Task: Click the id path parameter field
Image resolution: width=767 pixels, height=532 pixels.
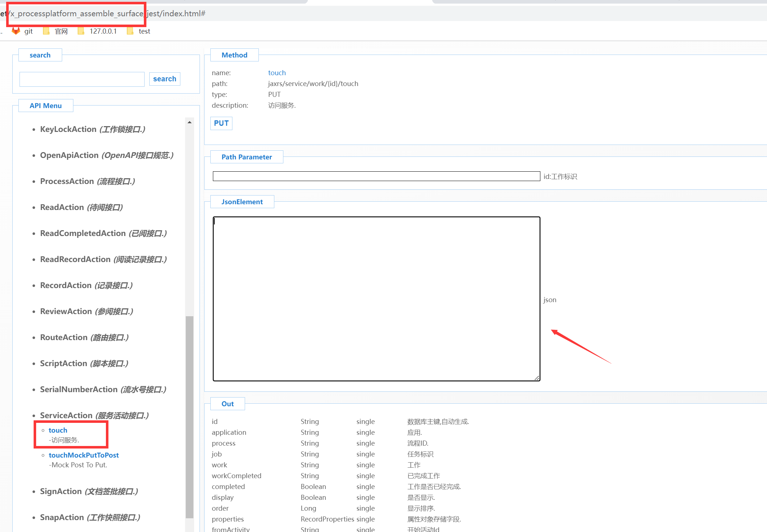Action: pyautogui.click(x=376, y=176)
